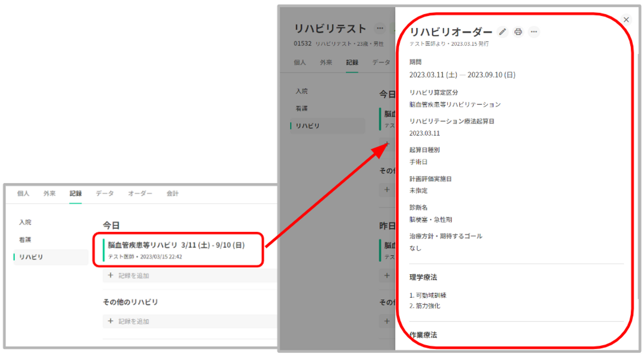Close the リハビリオーダー panel with X

pyautogui.click(x=626, y=20)
